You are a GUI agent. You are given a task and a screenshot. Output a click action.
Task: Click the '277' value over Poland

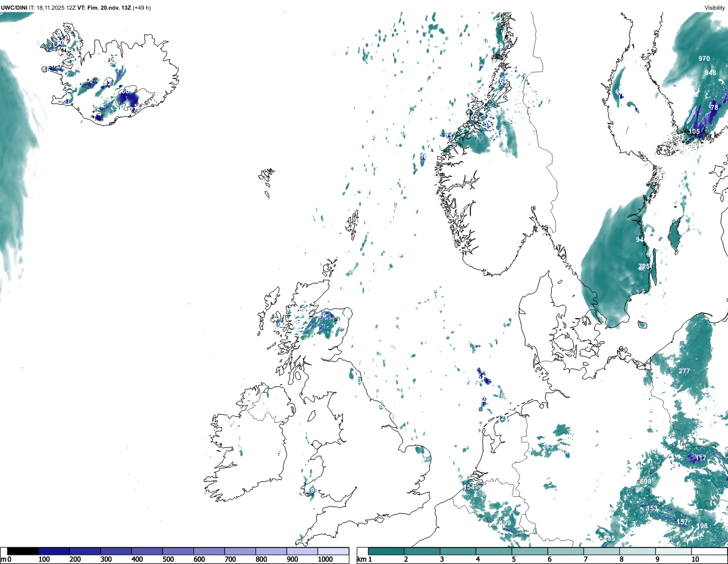pos(684,371)
